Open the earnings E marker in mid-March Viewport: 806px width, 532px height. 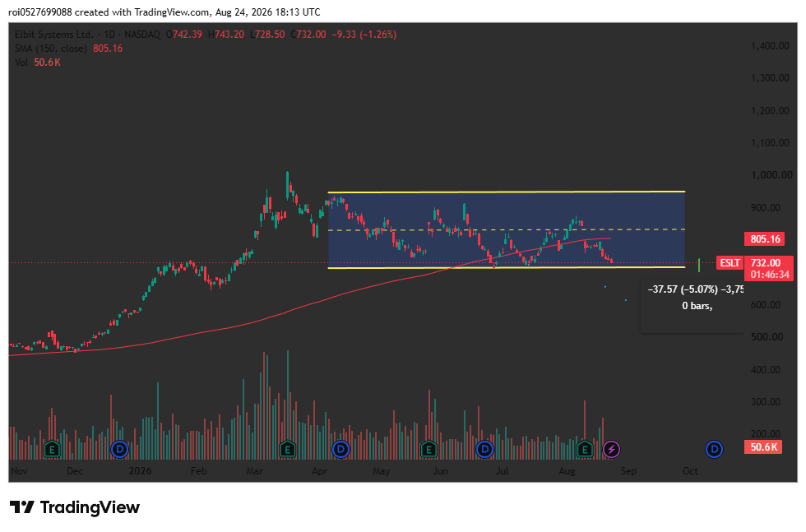click(x=287, y=450)
